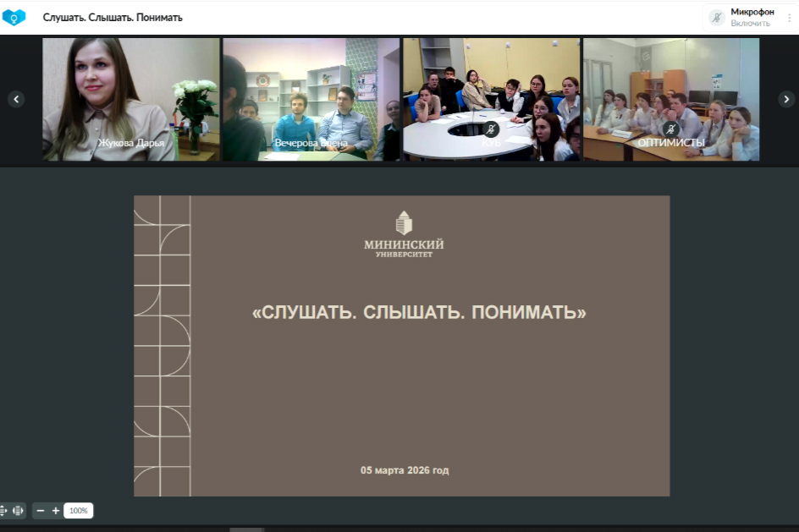Show more participants with the right arrow
Viewport: 799px width, 532px height.
pos(785,99)
